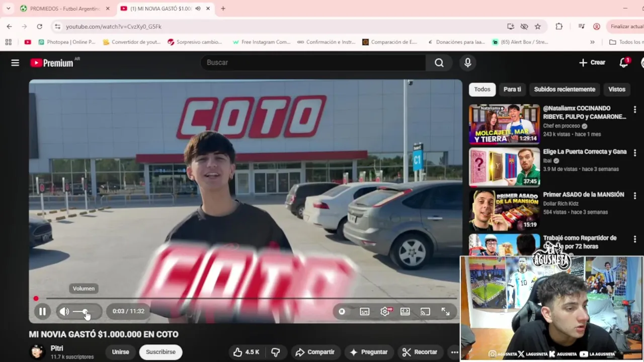Mute the YouTube tab audio icon

(198, 9)
